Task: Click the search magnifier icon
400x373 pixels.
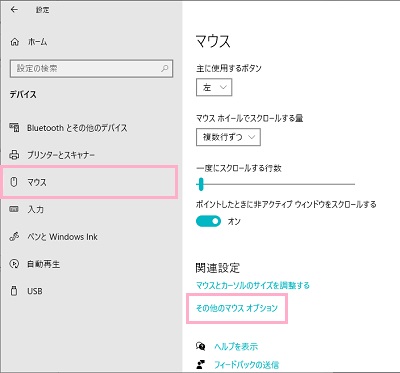Action: (165, 69)
